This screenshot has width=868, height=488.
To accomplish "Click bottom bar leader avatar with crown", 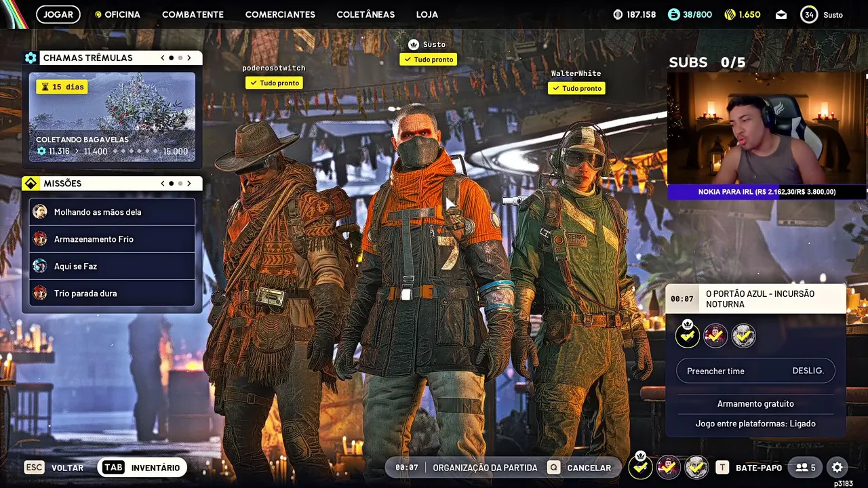I will coord(641,466).
